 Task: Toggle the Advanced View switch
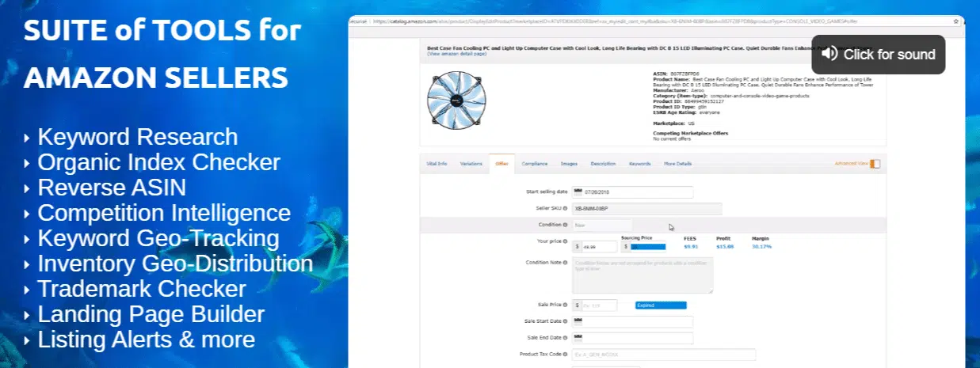875,164
